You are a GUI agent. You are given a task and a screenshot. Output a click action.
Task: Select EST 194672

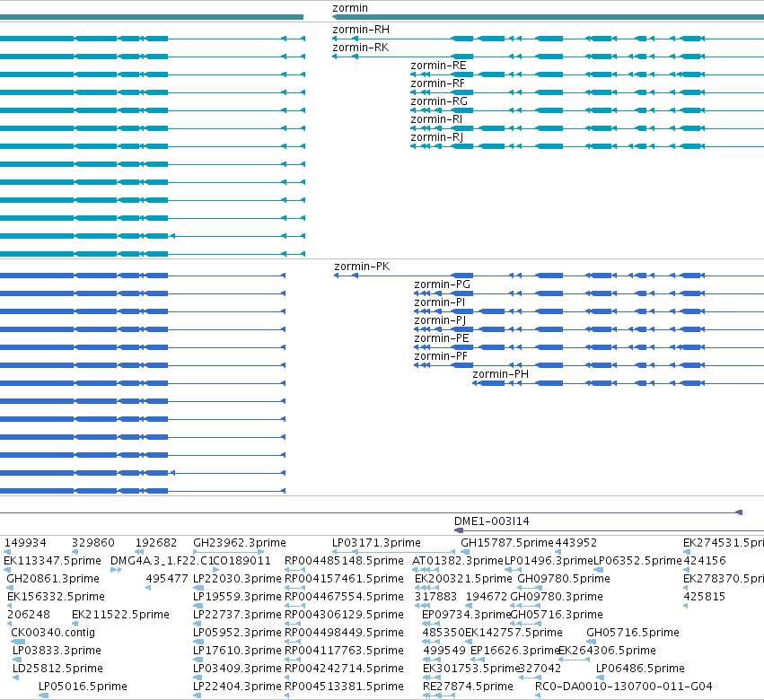click(x=487, y=597)
